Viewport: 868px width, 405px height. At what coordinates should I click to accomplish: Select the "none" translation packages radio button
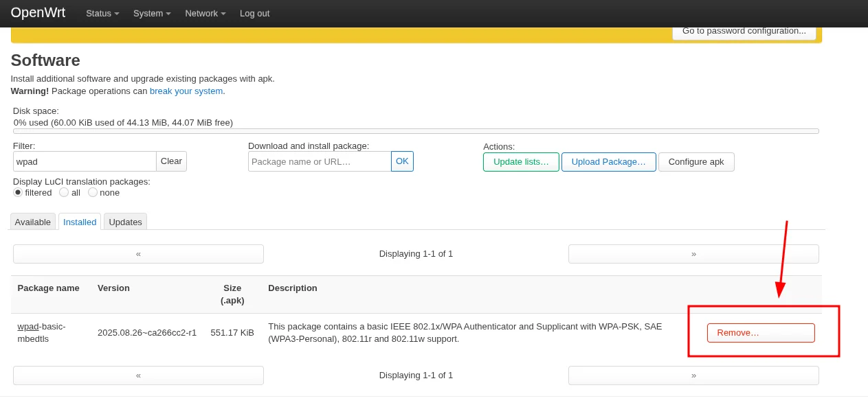click(93, 192)
